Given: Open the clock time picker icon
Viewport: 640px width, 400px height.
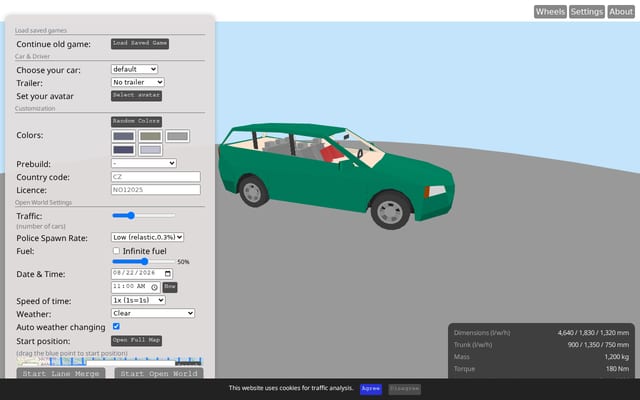Looking at the screenshot, I should (x=154, y=287).
